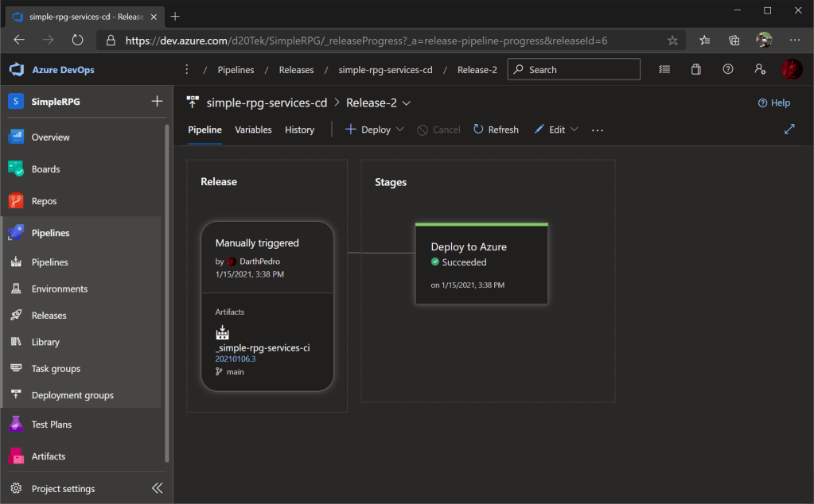Collapse the sidebar with double chevron
Image resolution: width=814 pixels, height=504 pixels.
pos(157,488)
